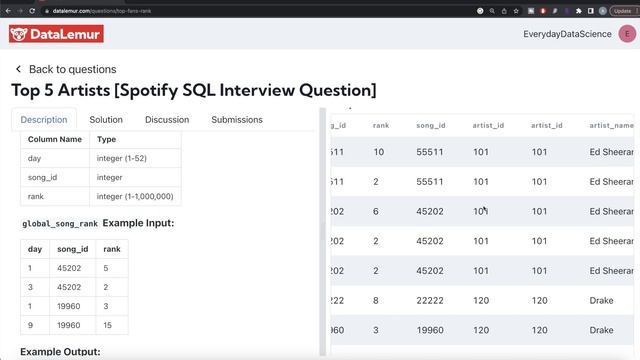Click song_id 22222 in the results
This screenshot has height=360, width=640.
click(x=430, y=300)
